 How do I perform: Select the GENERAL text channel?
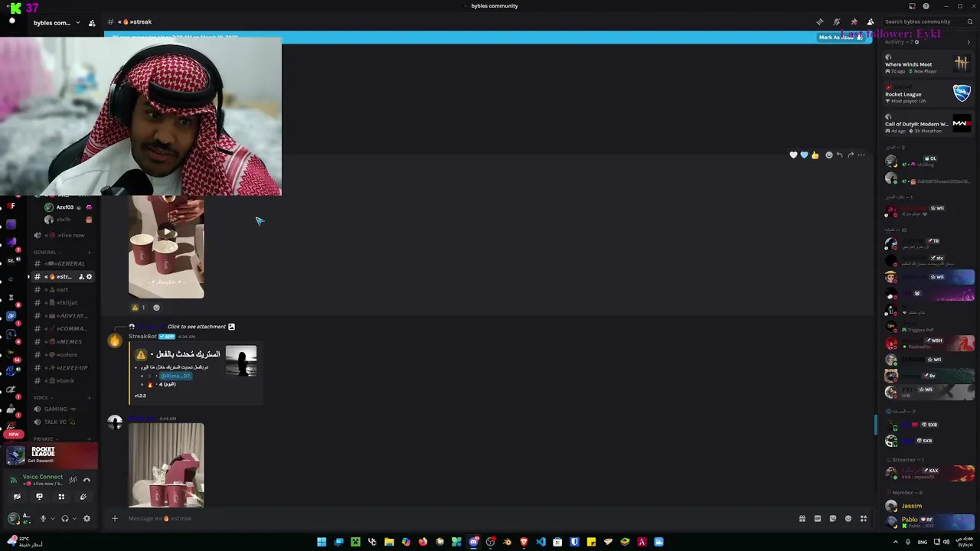(64, 263)
